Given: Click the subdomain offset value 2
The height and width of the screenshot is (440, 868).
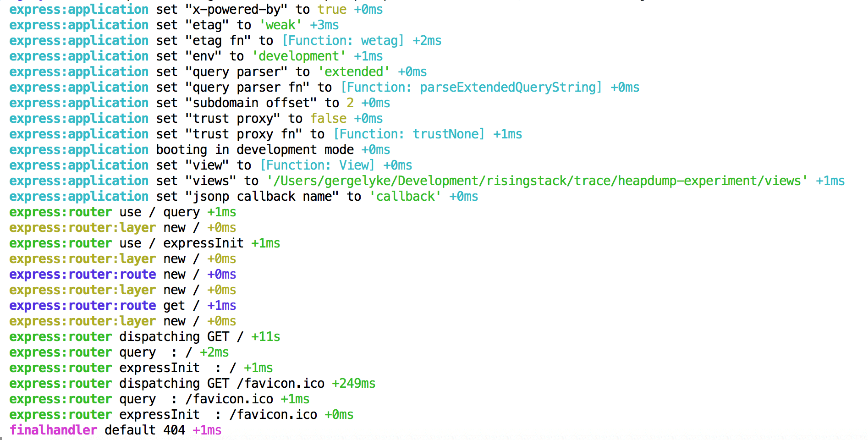Looking at the screenshot, I should pos(350,103).
